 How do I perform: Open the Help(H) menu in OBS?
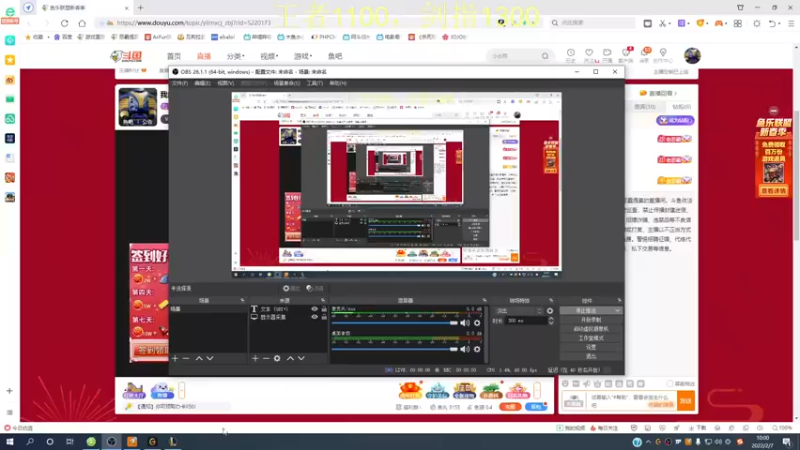point(338,83)
